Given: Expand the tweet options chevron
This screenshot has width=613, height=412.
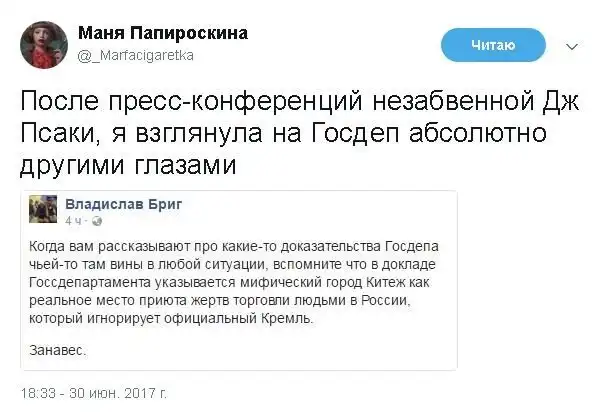Looking at the screenshot, I should (x=572, y=45).
